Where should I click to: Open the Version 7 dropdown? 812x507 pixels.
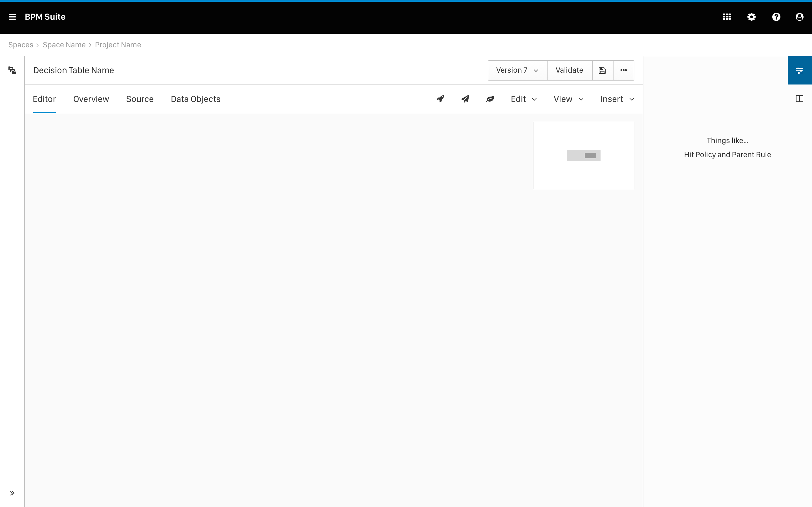click(x=517, y=70)
